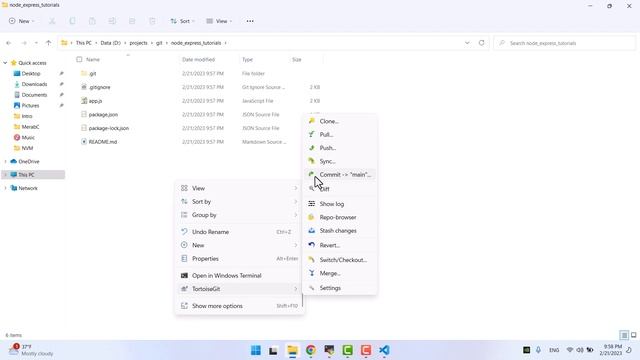Click Show more options entry
This screenshot has width=640, height=360.
(240, 306)
